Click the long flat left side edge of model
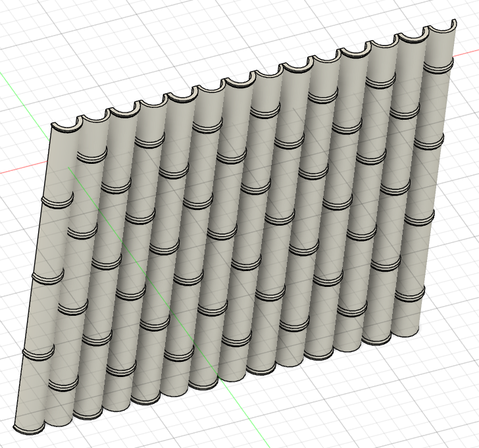479x448 pixels. pyautogui.click(x=33, y=276)
